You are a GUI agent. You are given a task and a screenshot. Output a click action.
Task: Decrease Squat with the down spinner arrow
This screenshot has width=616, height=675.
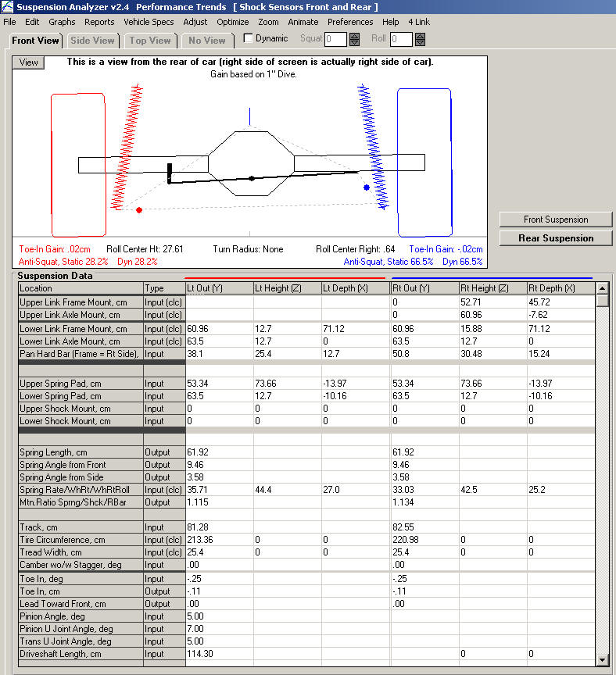pos(355,43)
